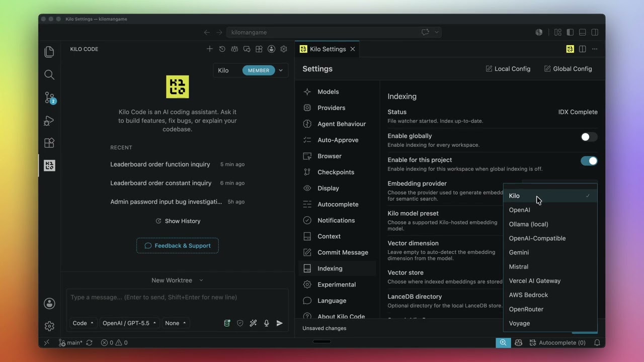
Task: Click the sync changes icon in status bar
Action: [x=89, y=342]
